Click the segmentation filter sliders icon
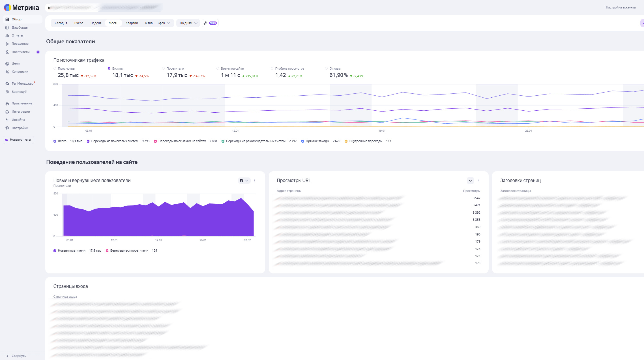644x360 pixels. (x=205, y=23)
